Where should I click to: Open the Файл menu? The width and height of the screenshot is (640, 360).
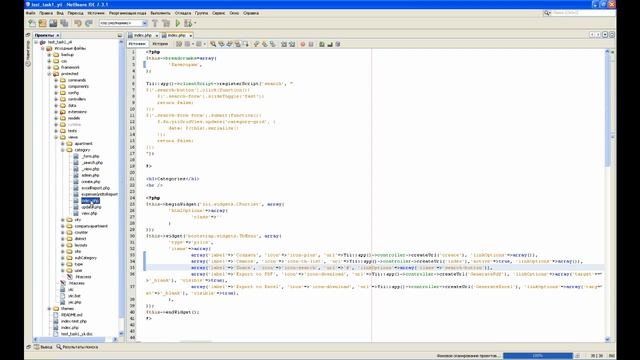pos(31,13)
